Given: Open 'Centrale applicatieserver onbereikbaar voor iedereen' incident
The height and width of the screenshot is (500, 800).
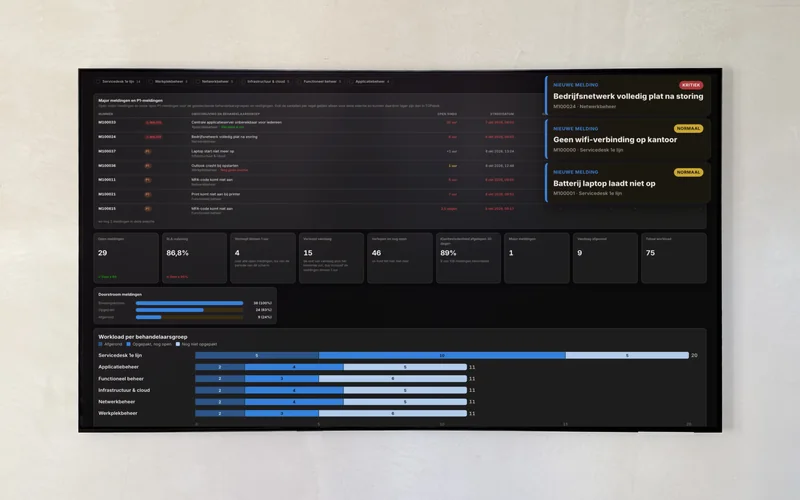Looking at the screenshot, I should coord(236,122).
